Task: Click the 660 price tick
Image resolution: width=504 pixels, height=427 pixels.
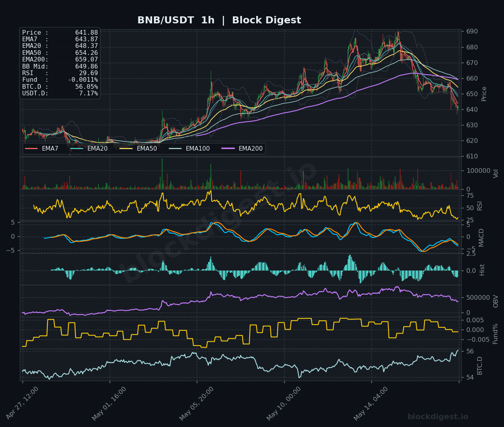Action: [x=472, y=79]
